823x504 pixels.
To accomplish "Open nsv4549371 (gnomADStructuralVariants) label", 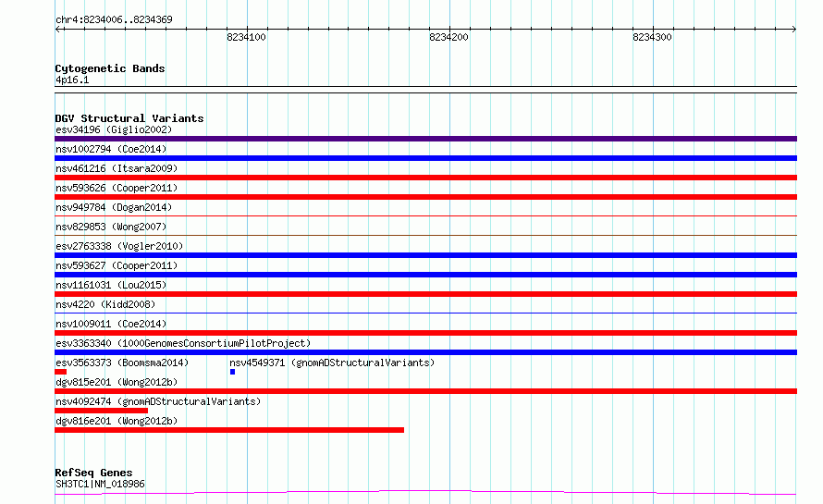I will tap(332, 363).
